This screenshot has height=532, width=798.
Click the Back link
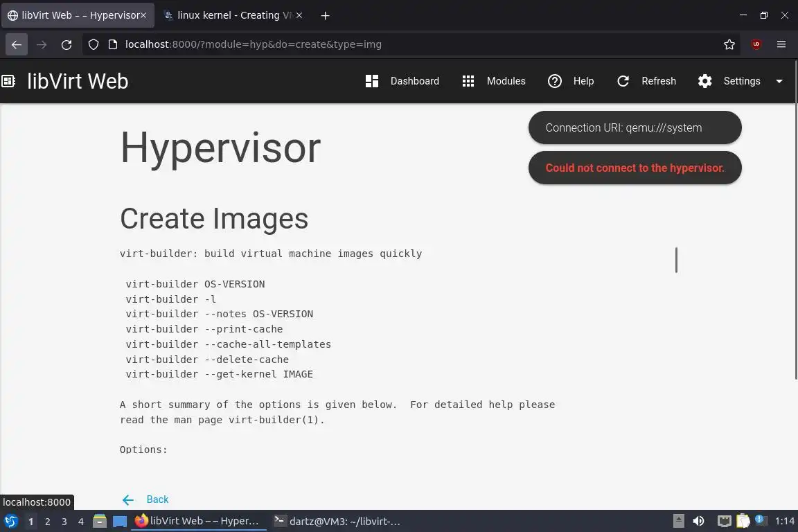pos(157,499)
